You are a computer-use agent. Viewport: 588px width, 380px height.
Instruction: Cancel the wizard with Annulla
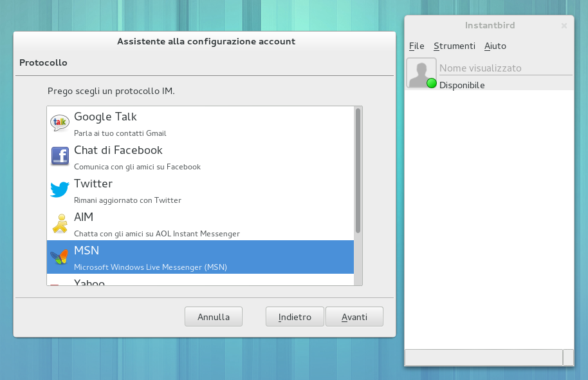[214, 317]
